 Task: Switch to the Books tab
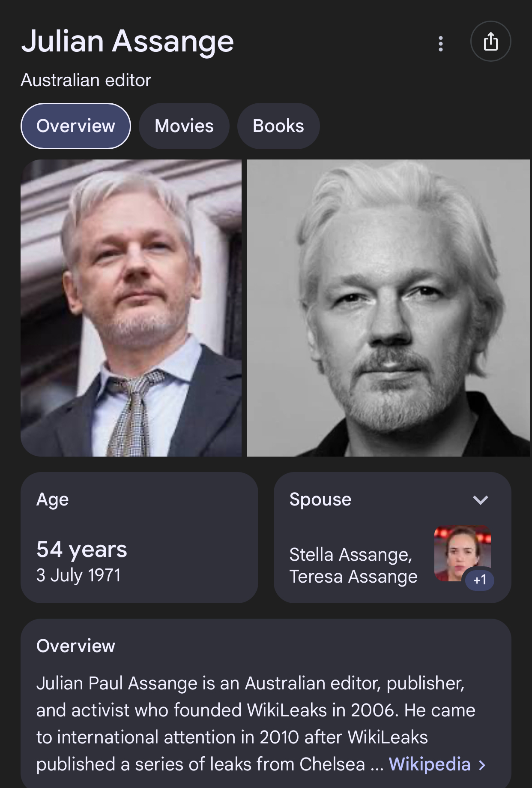278,126
